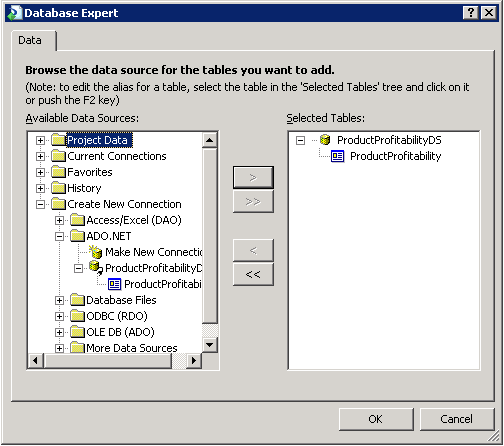Click the ADO.NET folder icon
Image resolution: width=504 pixels, height=446 pixels.
pos(77,236)
